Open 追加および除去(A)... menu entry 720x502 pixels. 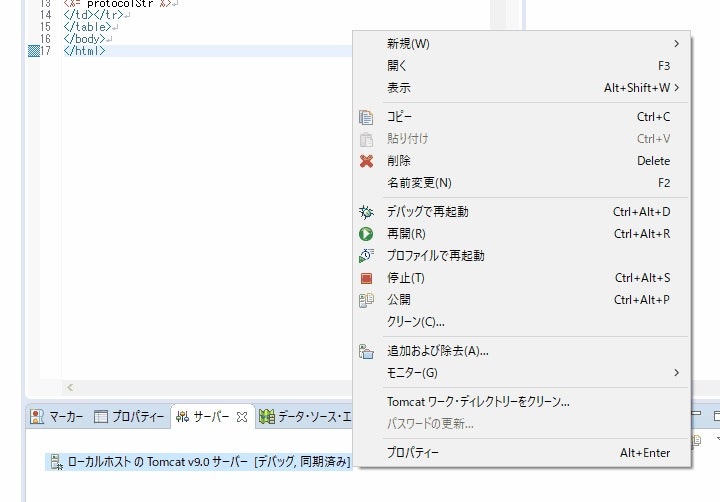523,351
